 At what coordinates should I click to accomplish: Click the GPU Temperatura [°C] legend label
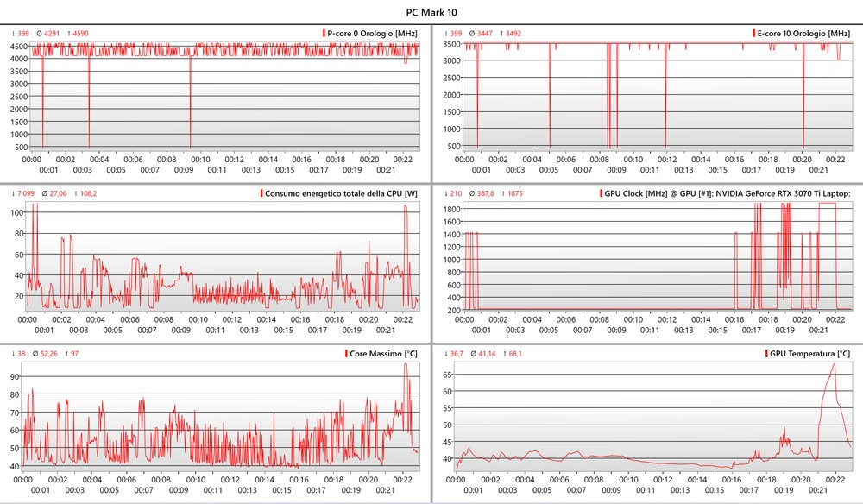click(x=810, y=354)
